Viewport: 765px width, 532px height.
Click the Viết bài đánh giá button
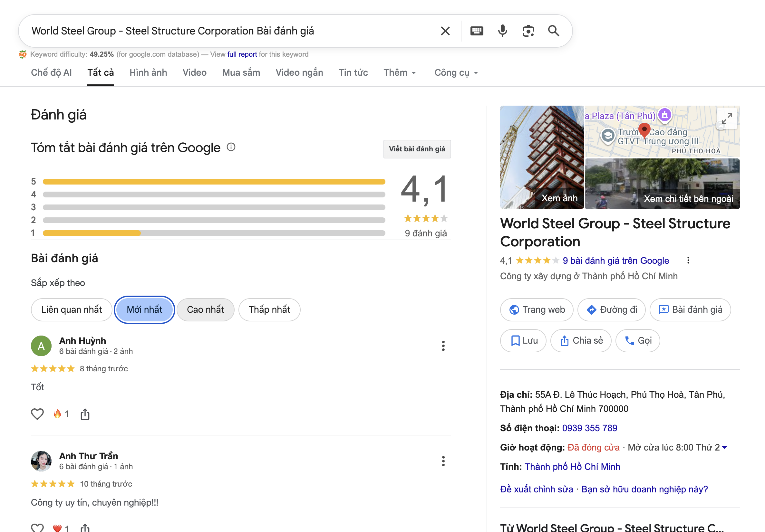coord(417,149)
